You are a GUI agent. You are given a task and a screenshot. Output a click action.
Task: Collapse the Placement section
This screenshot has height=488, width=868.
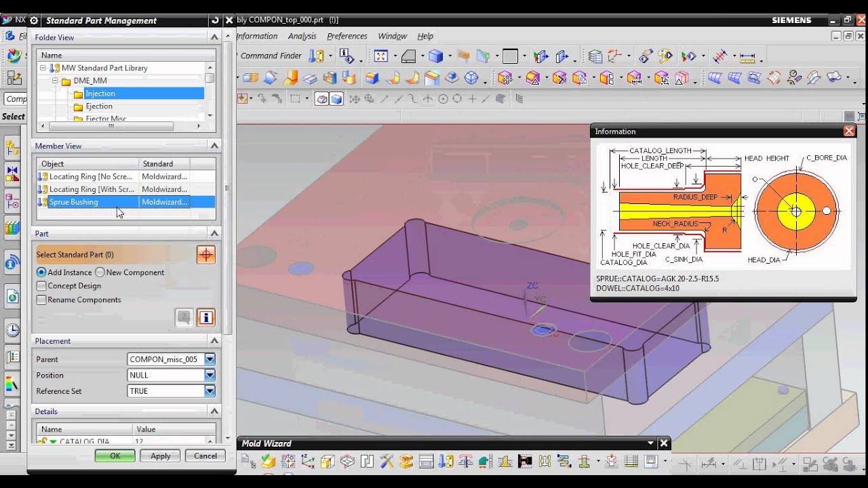(x=214, y=341)
